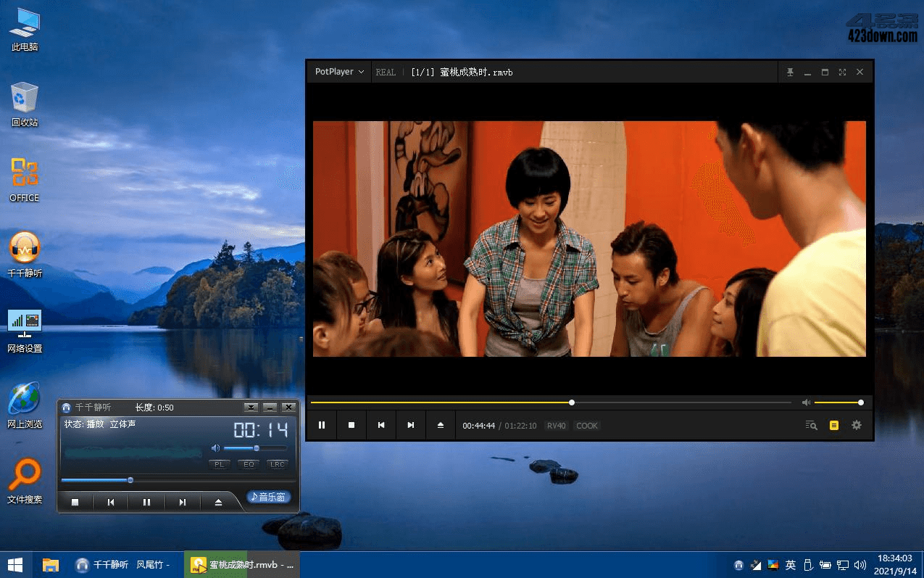Toggle the yellow playlist panel icon
The image size is (924, 578).
click(x=834, y=425)
